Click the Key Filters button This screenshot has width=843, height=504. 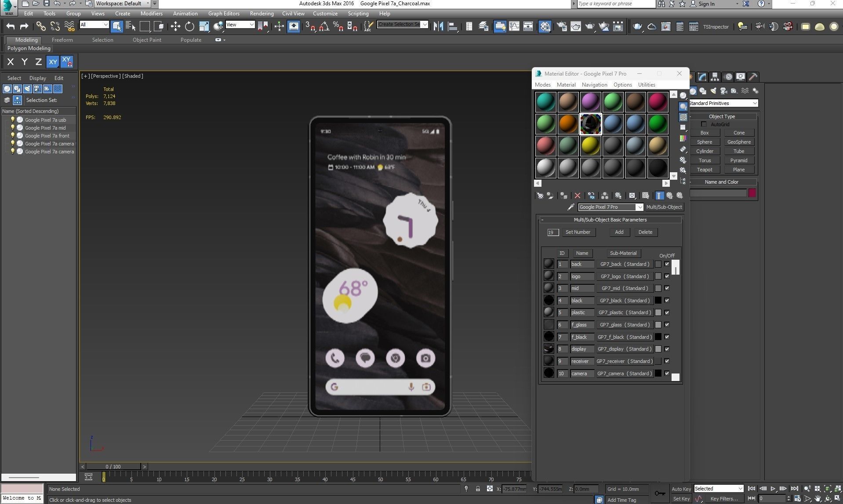pyautogui.click(x=724, y=499)
